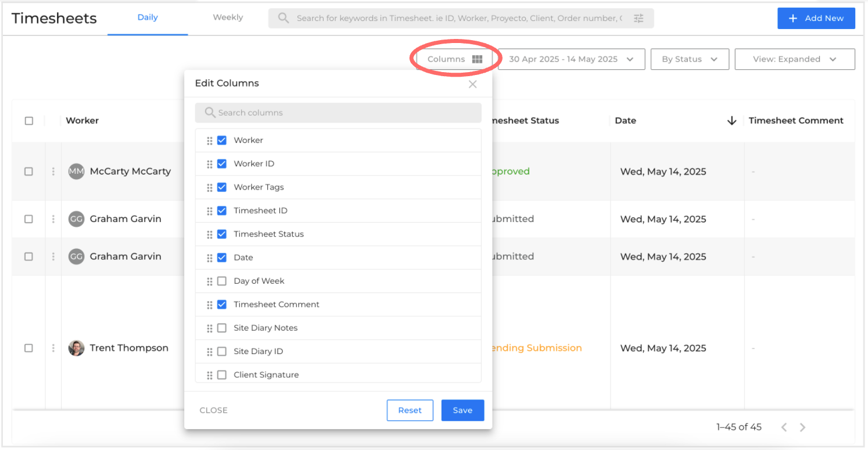The height and width of the screenshot is (450, 868).
Task: Uncheck the Timesheet Comment checkbox
Action: click(x=221, y=304)
